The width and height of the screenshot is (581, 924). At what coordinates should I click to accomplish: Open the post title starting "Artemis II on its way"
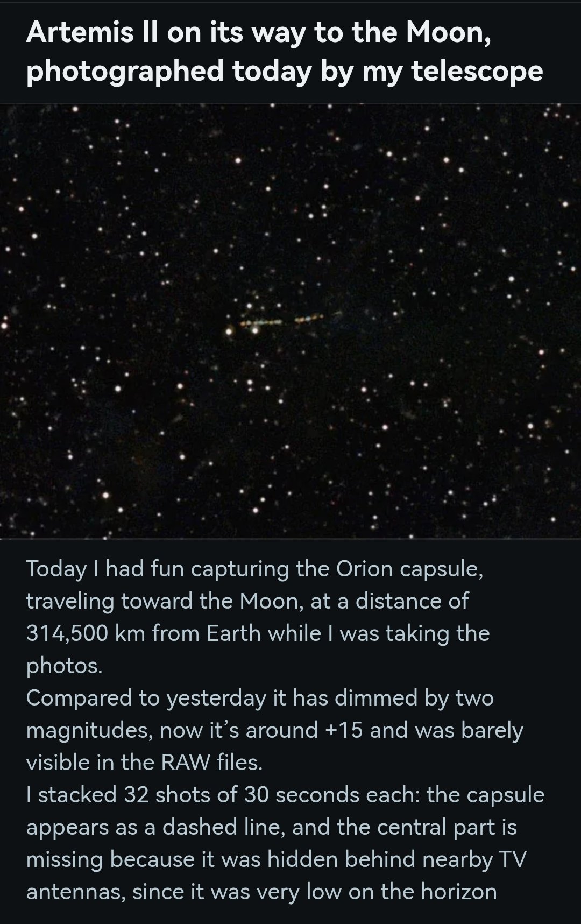[x=258, y=33]
